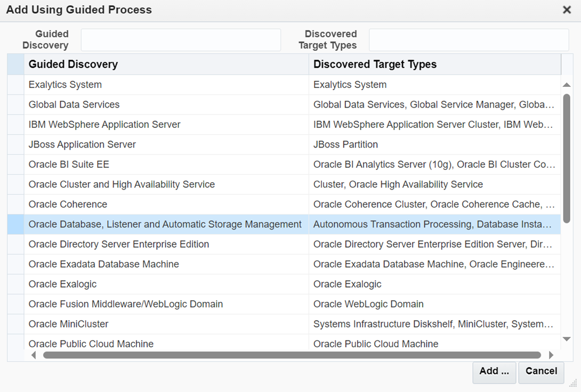Click Oracle Coherence Cluster target types cell
The height and width of the screenshot is (392, 581).
434,205
